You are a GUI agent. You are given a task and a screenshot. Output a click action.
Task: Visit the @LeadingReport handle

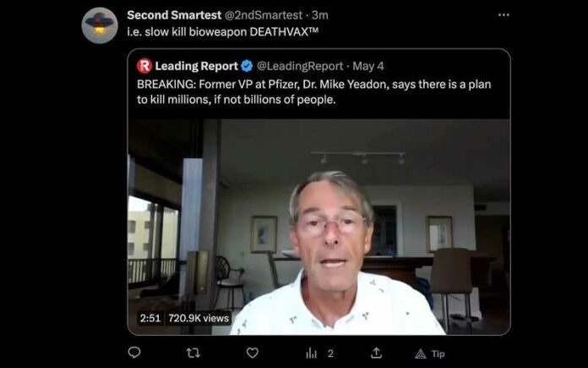[299, 66]
